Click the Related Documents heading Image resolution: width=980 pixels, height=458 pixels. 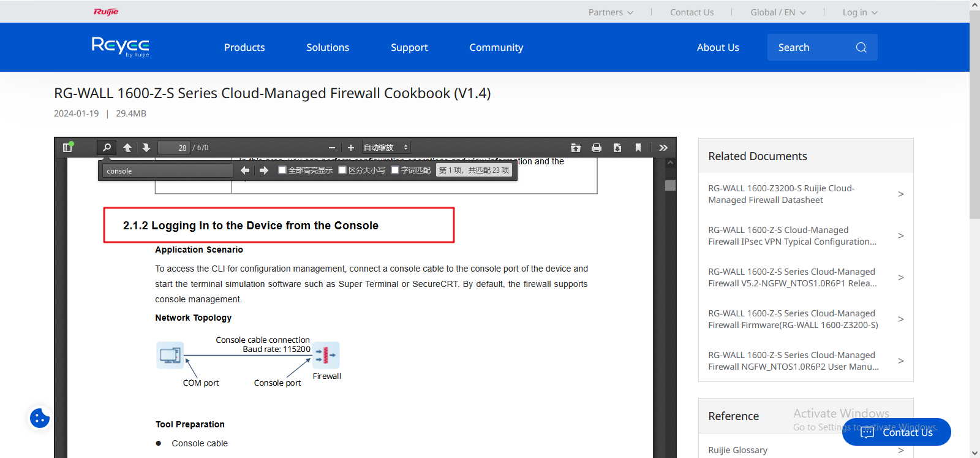(758, 156)
